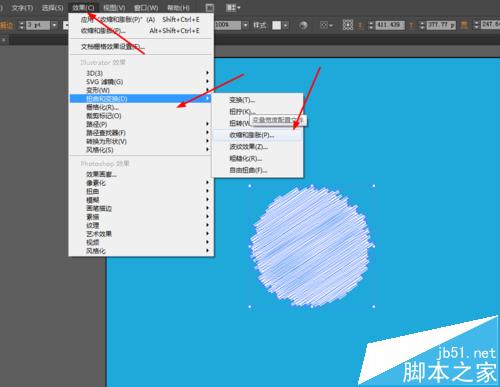Open the 选择(S) menu
Image resolution: width=500 pixels, height=387 pixels.
[x=53, y=7]
